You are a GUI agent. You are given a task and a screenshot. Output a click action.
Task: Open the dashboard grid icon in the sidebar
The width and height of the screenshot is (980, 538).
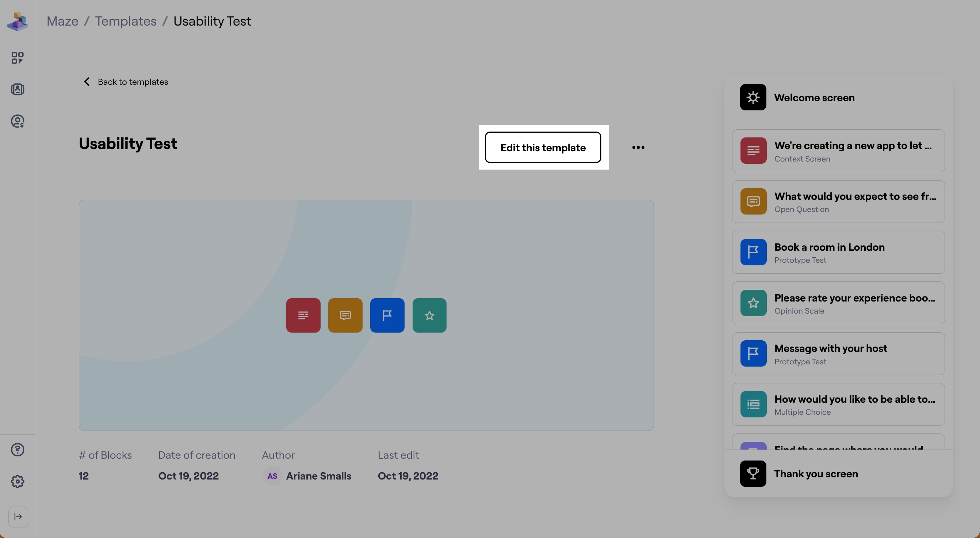[18, 58]
